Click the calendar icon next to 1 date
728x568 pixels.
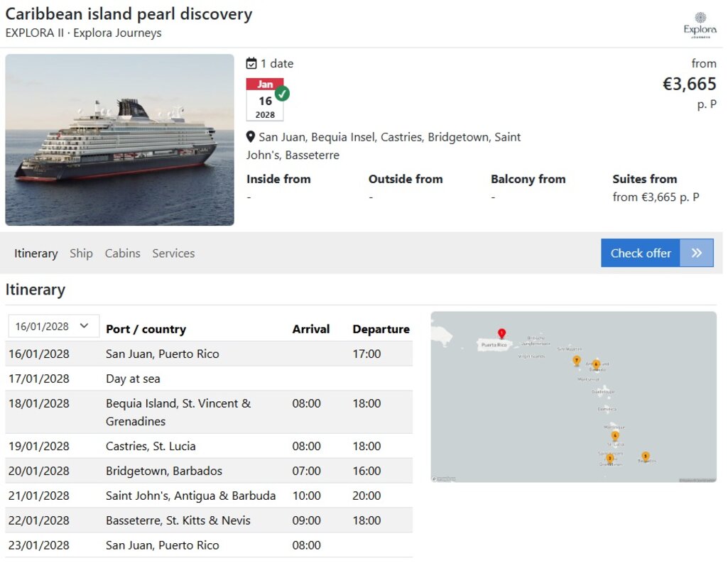coord(251,63)
